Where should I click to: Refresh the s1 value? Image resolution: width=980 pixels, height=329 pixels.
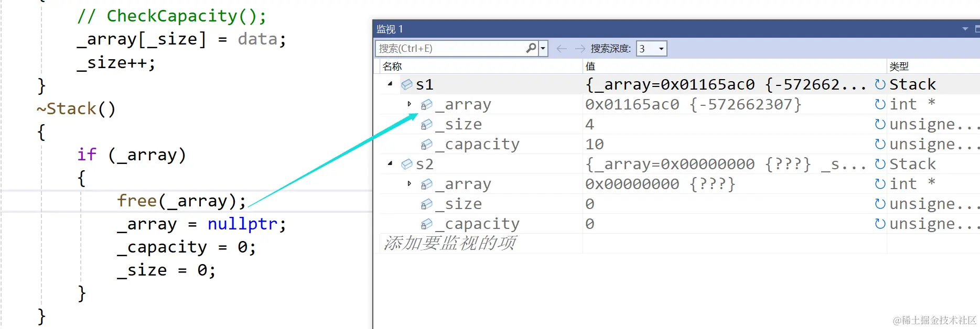pyautogui.click(x=880, y=84)
